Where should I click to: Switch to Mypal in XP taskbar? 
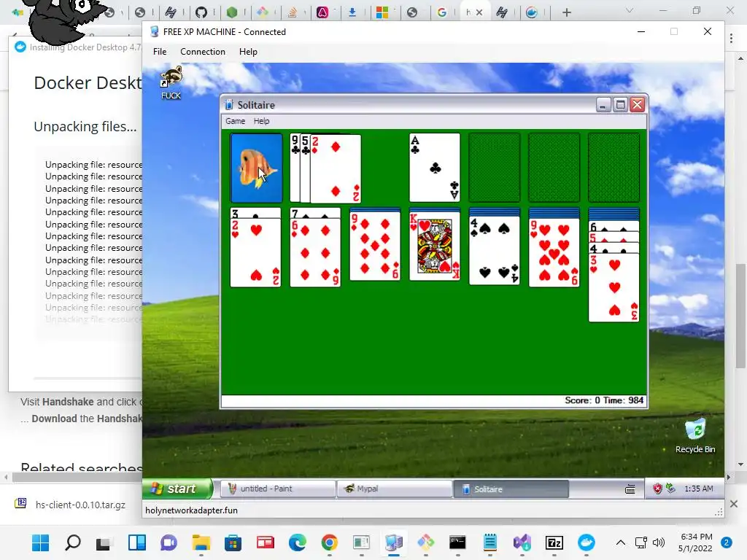pyautogui.click(x=395, y=489)
